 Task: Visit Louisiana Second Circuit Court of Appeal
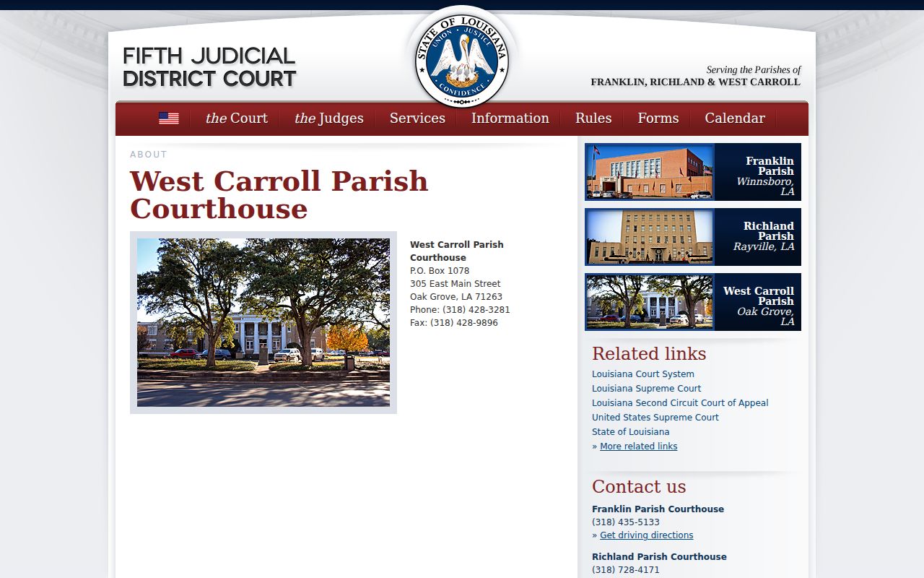tap(680, 403)
